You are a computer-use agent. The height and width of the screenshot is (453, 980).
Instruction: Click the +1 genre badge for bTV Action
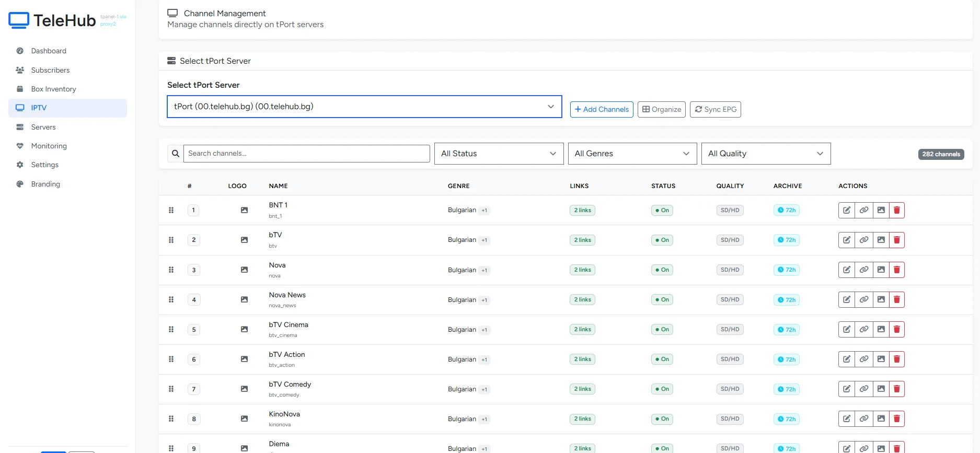pos(485,360)
